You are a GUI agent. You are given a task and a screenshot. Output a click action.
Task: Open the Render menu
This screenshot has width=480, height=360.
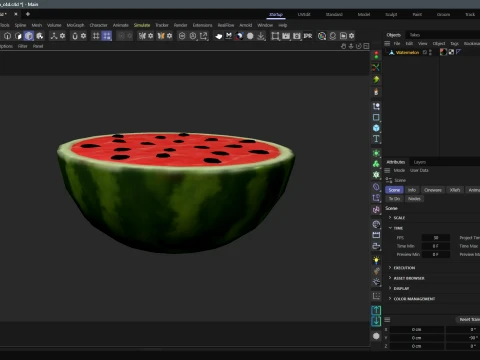(180, 25)
